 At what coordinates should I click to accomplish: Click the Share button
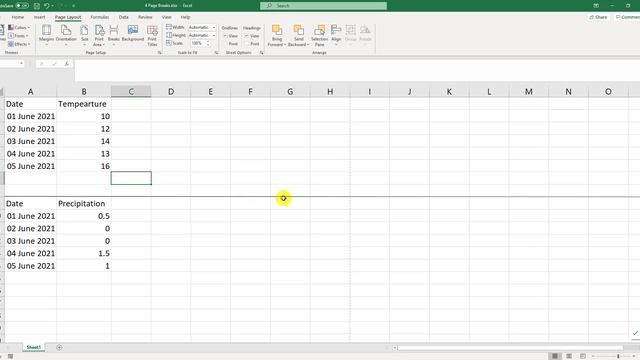(598, 17)
